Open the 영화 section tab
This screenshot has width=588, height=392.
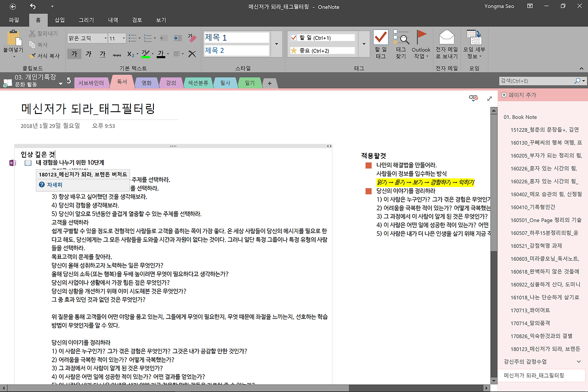pos(147,83)
